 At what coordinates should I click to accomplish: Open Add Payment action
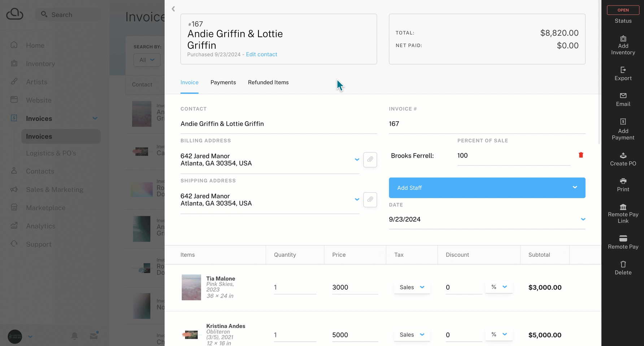pos(623,129)
